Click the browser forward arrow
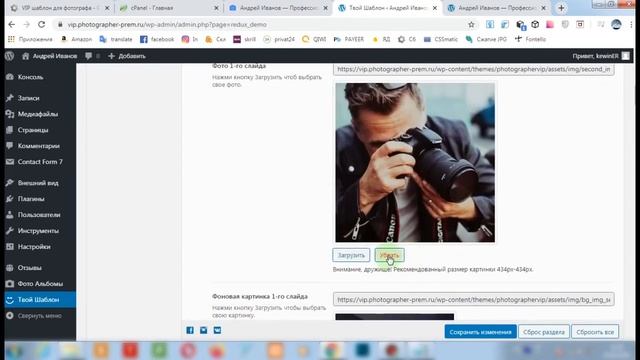 [x=27, y=24]
